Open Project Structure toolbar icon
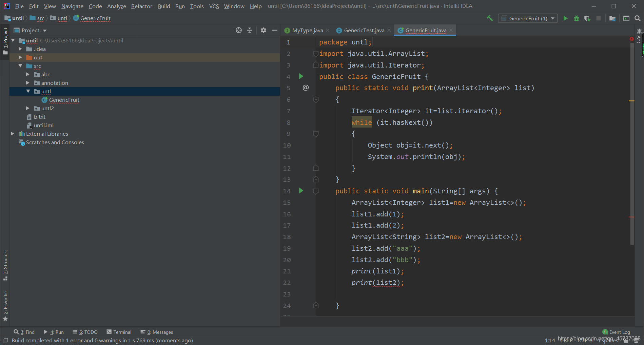The width and height of the screenshot is (644, 345). tap(612, 18)
